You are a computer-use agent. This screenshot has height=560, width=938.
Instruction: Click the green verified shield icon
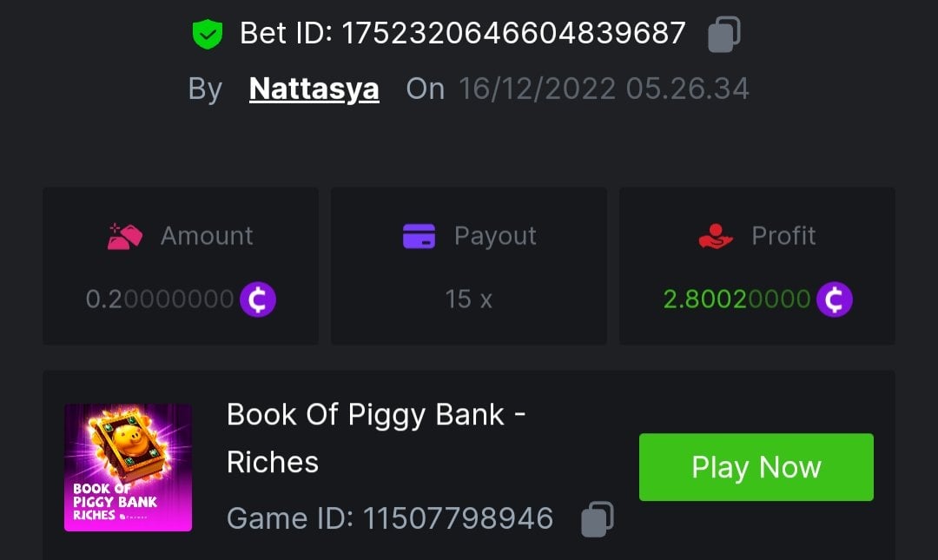tap(208, 35)
